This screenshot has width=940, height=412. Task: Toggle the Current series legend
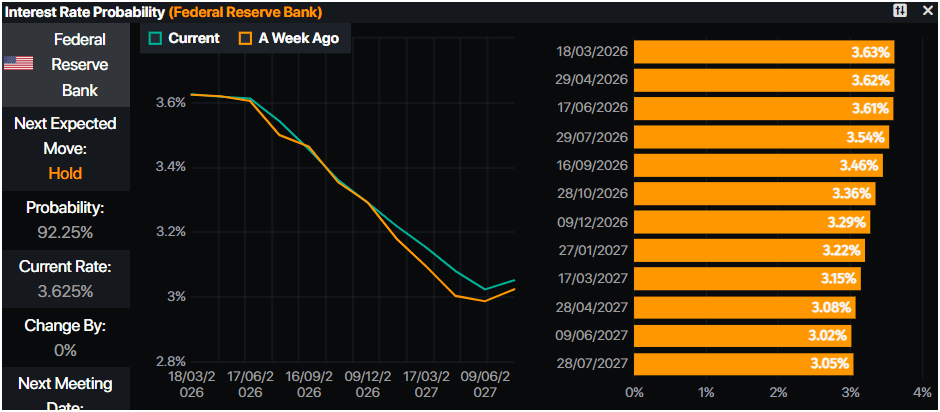[x=185, y=38]
